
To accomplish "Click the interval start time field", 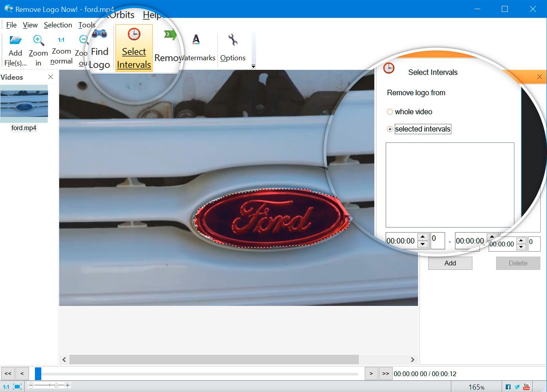I will tap(402, 241).
